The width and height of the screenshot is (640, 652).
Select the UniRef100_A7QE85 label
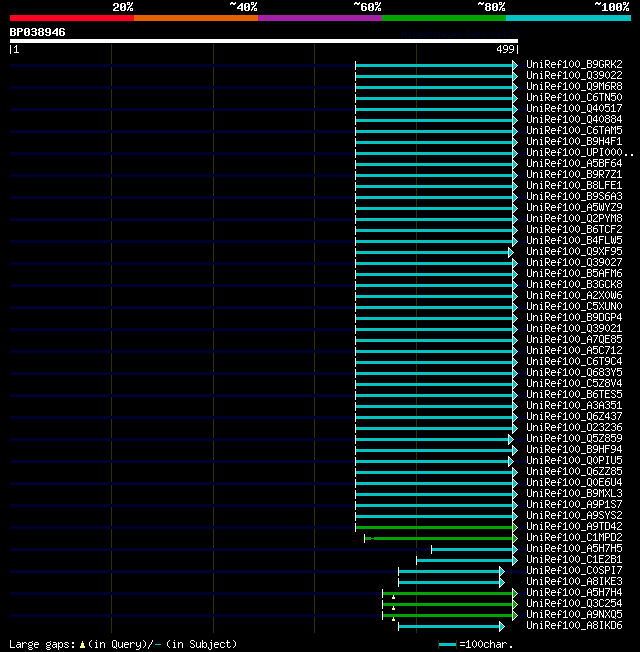coord(574,340)
